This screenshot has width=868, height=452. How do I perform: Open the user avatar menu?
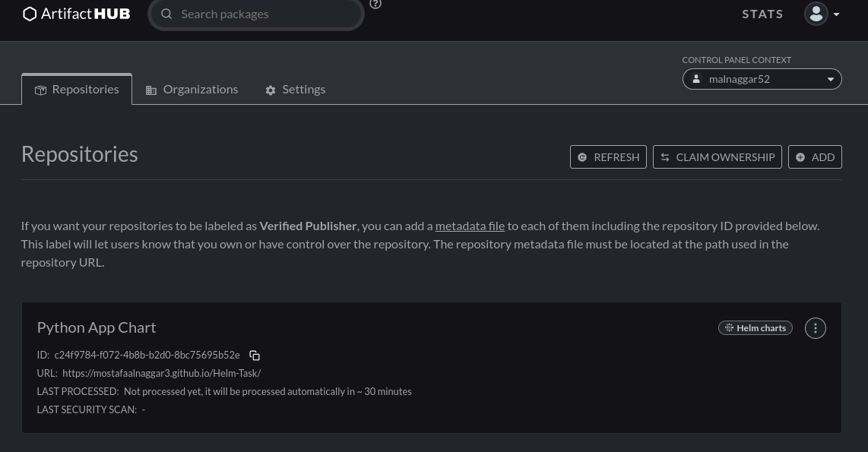(x=816, y=14)
